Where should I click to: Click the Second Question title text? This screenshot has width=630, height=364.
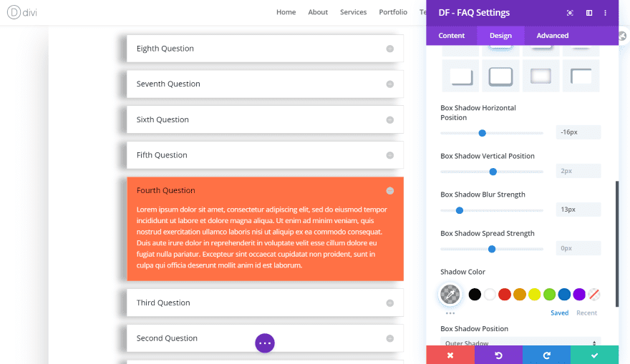point(167,338)
